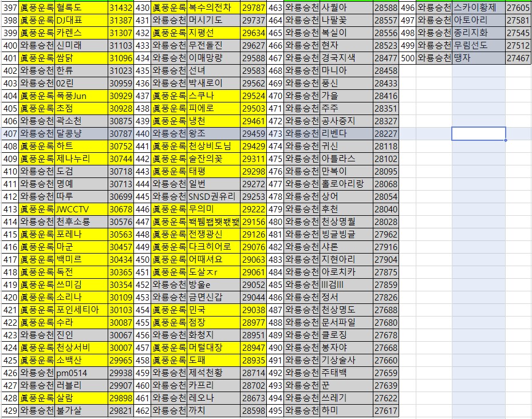Select the score cell showing 28588
The width and height of the screenshot is (532, 419).
tap(385, 7)
